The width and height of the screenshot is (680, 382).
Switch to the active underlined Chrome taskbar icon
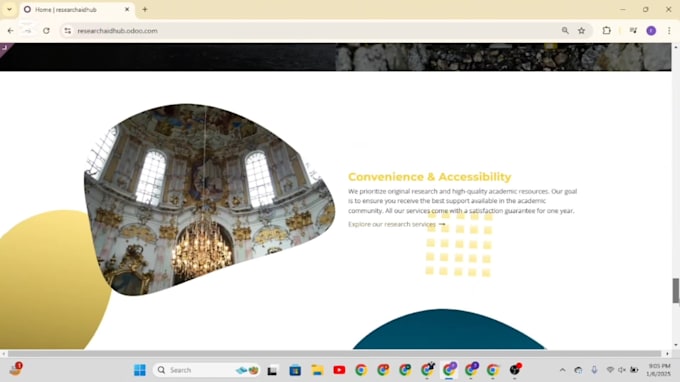(x=449, y=369)
